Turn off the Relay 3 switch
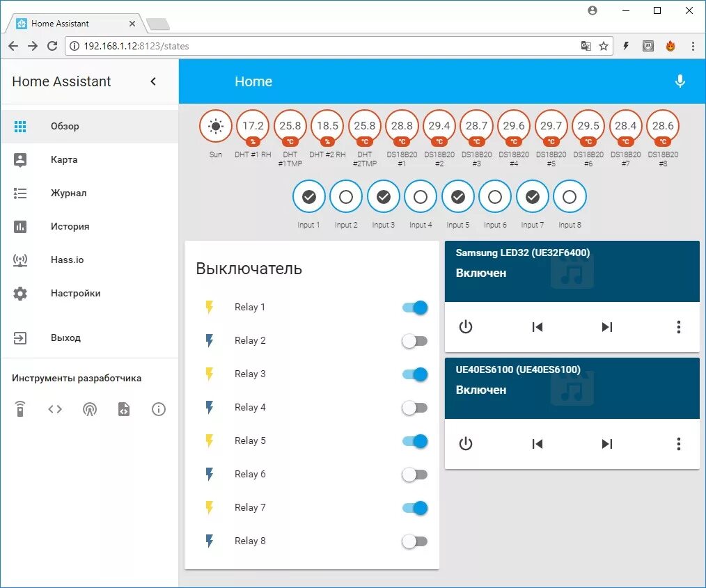The width and height of the screenshot is (706, 588). coord(415,374)
